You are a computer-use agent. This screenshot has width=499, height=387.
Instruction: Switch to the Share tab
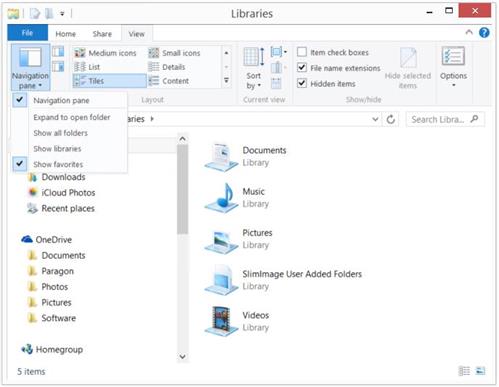click(102, 34)
